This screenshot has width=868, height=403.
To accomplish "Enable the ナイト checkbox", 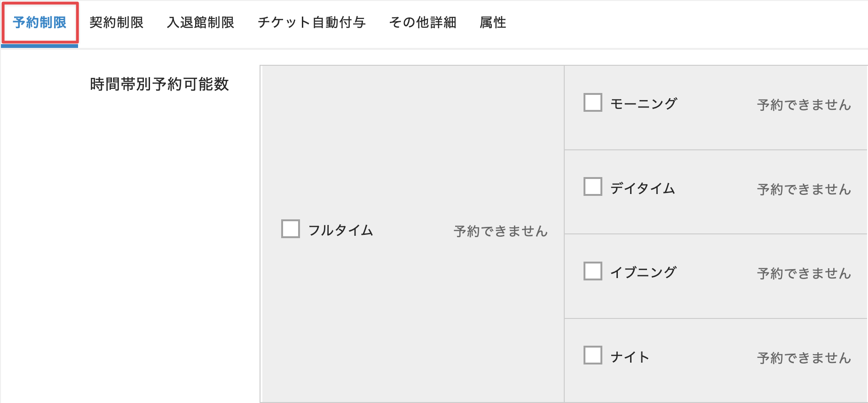I will (592, 355).
